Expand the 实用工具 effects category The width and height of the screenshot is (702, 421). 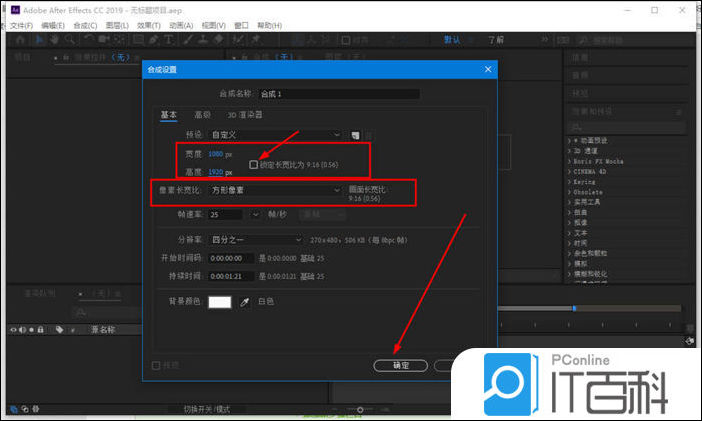pyautogui.click(x=569, y=202)
